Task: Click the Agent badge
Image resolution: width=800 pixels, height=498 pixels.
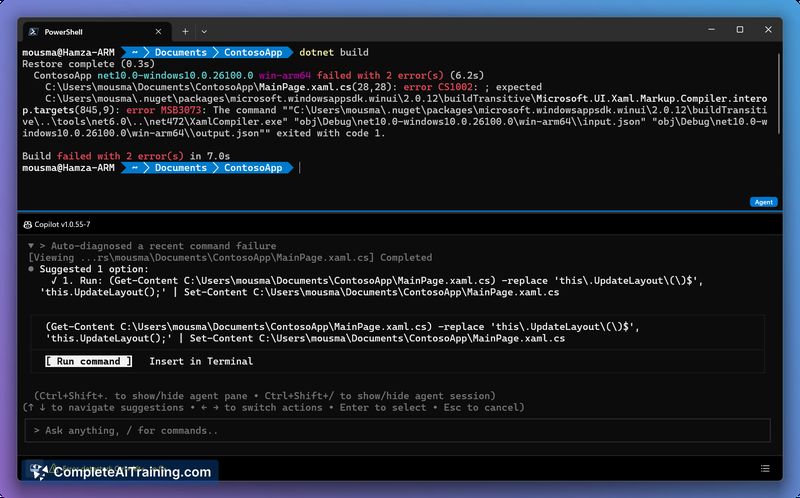Action: point(763,202)
